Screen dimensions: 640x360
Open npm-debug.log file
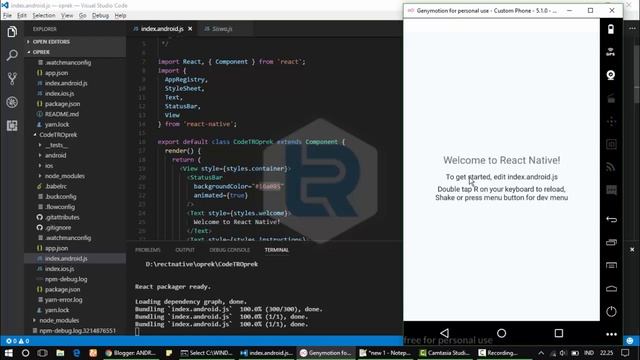coord(66,279)
